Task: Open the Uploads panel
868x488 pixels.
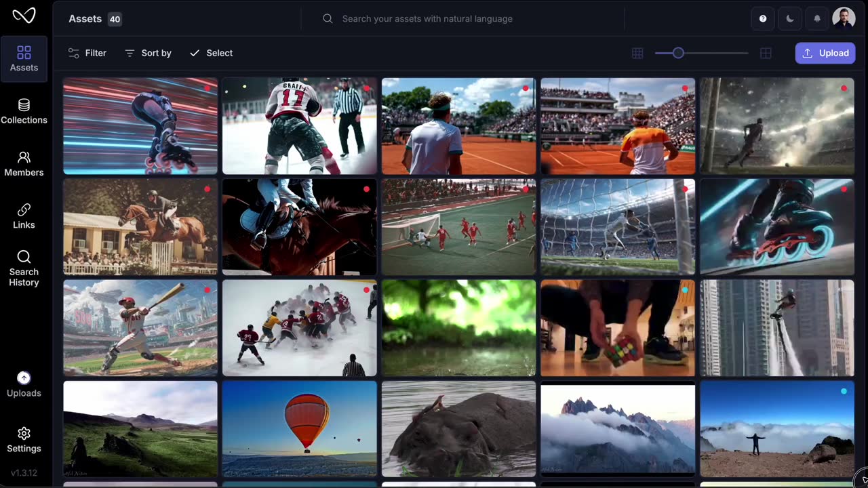Action: [24, 384]
